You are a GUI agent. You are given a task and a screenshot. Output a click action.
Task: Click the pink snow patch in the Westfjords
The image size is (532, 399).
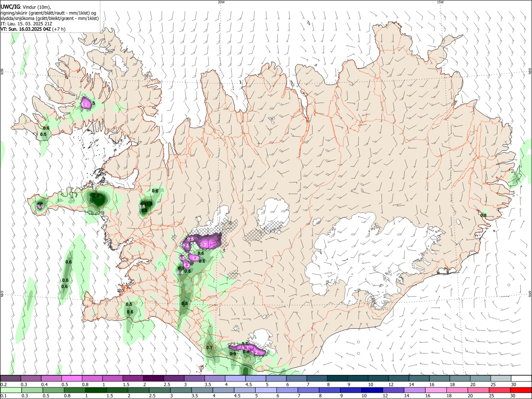[x=86, y=103]
